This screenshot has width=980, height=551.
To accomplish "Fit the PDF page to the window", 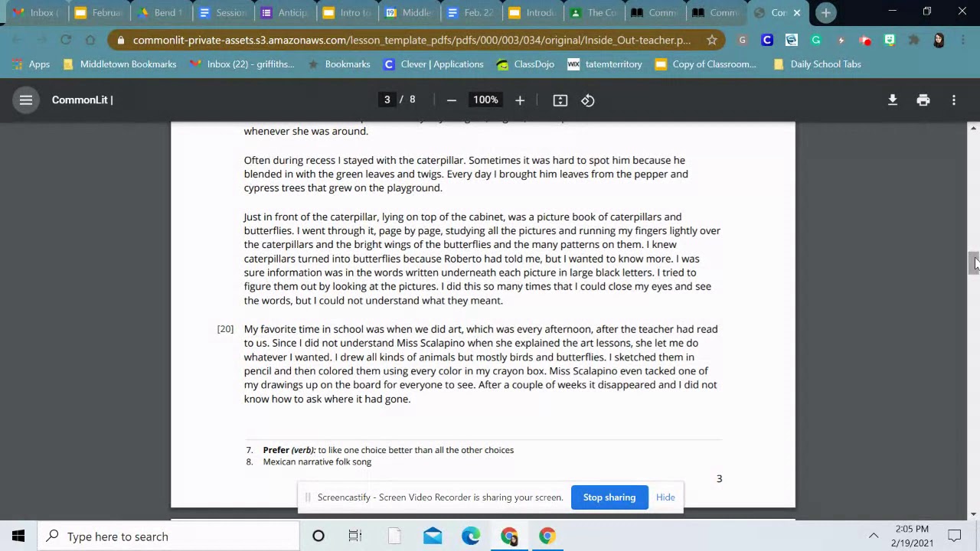I will [560, 100].
